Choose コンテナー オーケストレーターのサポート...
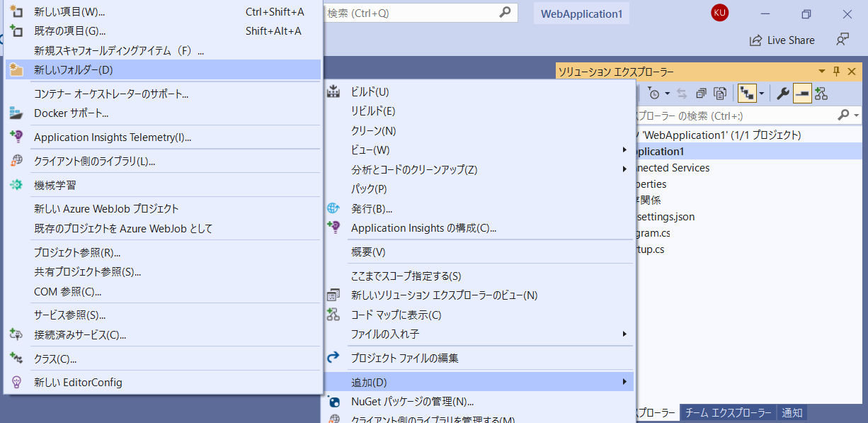 point(163,94)
